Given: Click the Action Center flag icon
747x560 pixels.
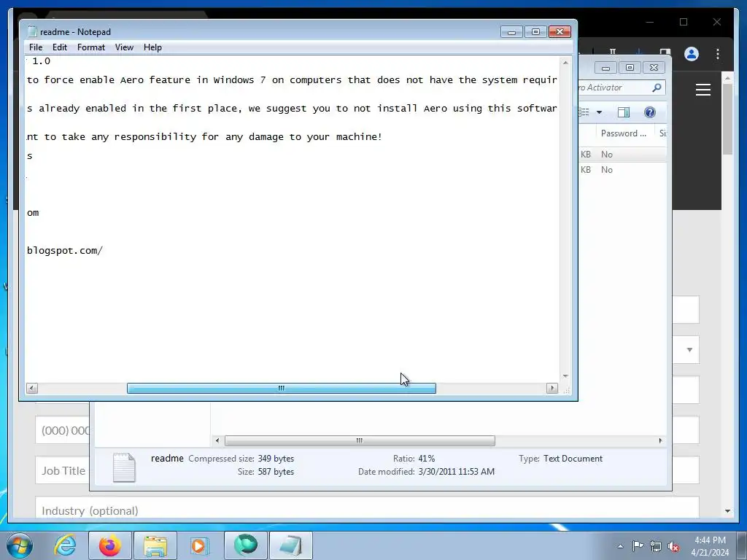Looking at the screenshot, I should coord(638,546).
